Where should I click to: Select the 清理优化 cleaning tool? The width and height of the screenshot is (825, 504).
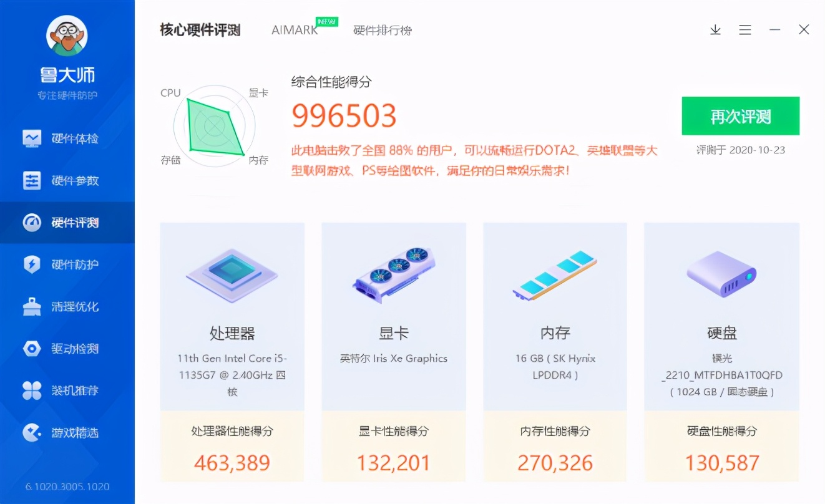coord(67,306)
